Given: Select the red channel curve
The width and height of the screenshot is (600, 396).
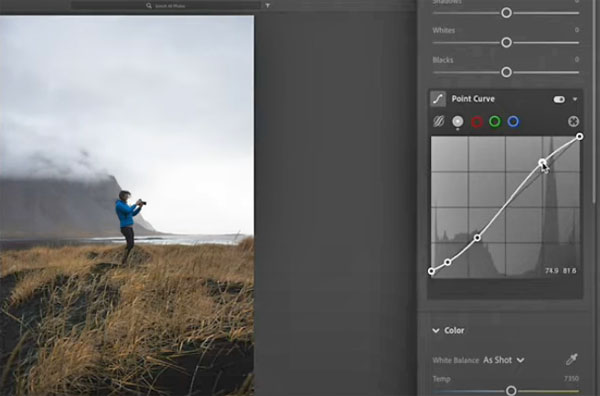Looking at the screenshot, I should point(477,122).
